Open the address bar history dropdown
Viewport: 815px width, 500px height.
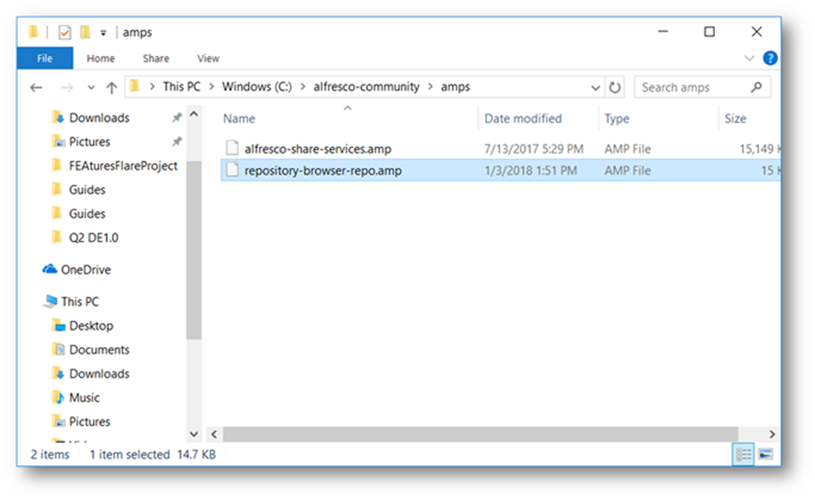pyautogui.click(x=596, y=87)
